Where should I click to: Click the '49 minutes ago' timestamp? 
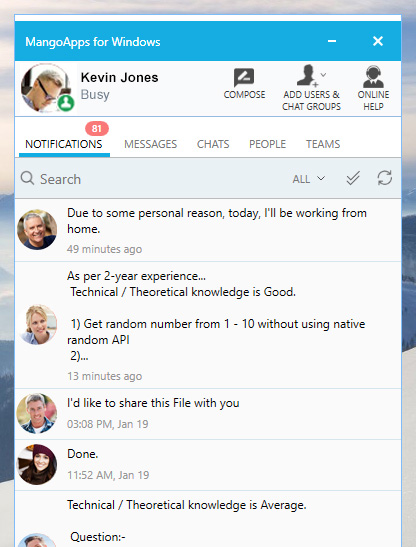pos(104,249)
